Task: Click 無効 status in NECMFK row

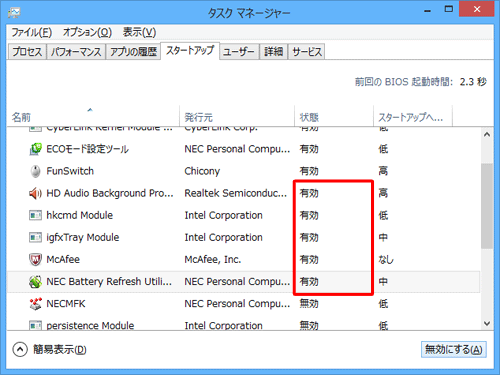Action: coord(309,304)
